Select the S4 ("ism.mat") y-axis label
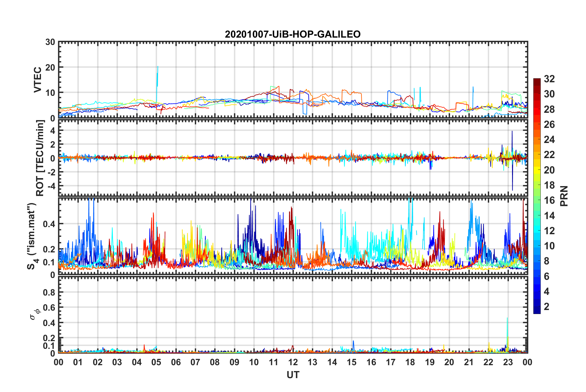The image size is (586, 392). (32, 236)
